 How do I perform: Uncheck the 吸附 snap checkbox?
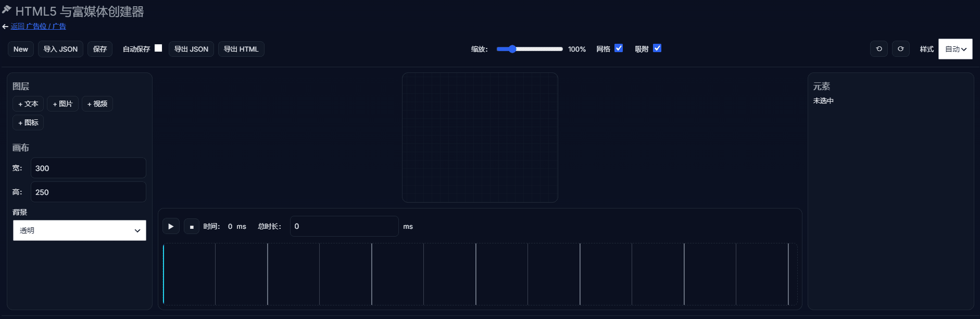tap(657, 48)
